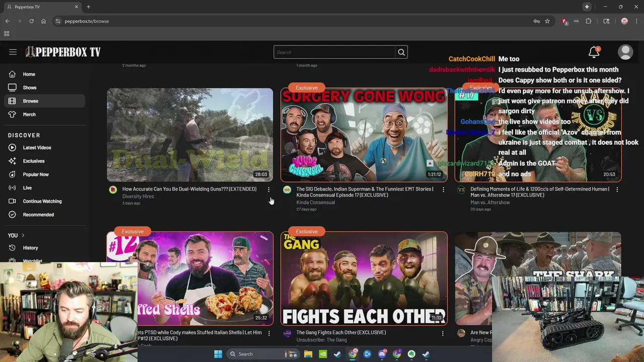Open a new browser tab
This screenshot has width=644, height=362.
tap(88, 7)
